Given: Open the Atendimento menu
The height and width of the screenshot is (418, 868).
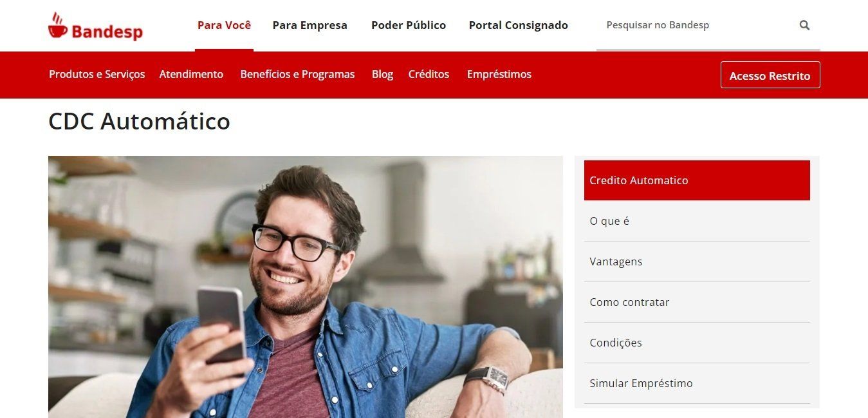Looking at the screenshot, I should pos(191,74).
